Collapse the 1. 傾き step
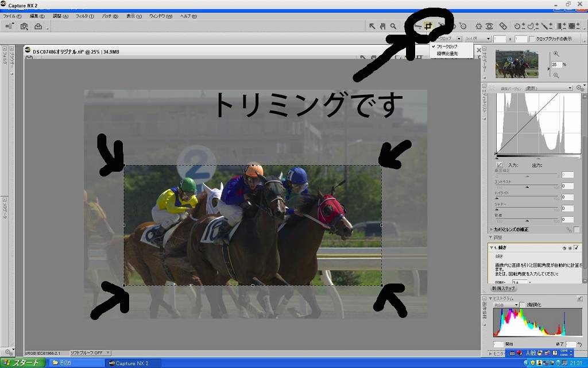 492,248
